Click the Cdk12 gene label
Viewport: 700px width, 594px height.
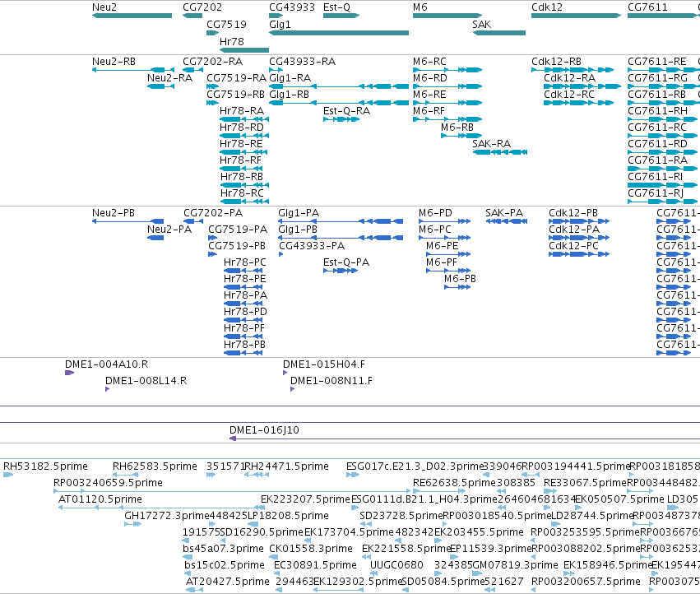coord(547,7)
